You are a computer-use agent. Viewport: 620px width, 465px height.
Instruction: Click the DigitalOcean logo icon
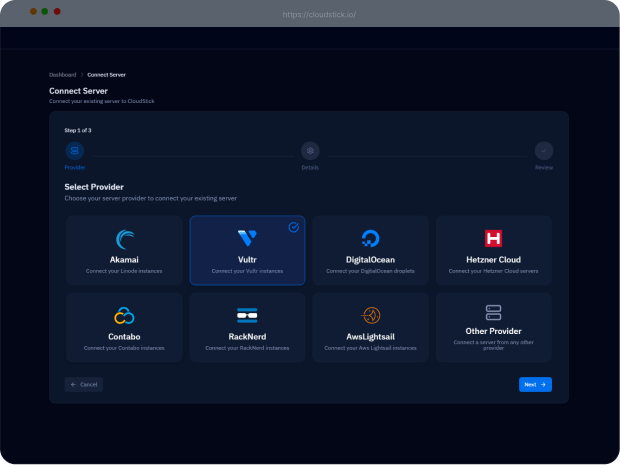click(370, 238)
